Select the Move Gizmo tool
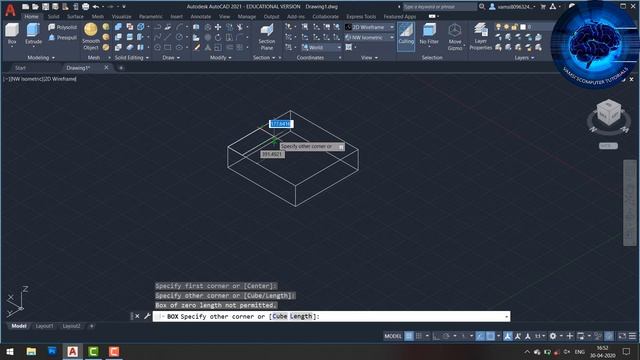The height and width of the screenshot is (360, 640). click(455, 37)
